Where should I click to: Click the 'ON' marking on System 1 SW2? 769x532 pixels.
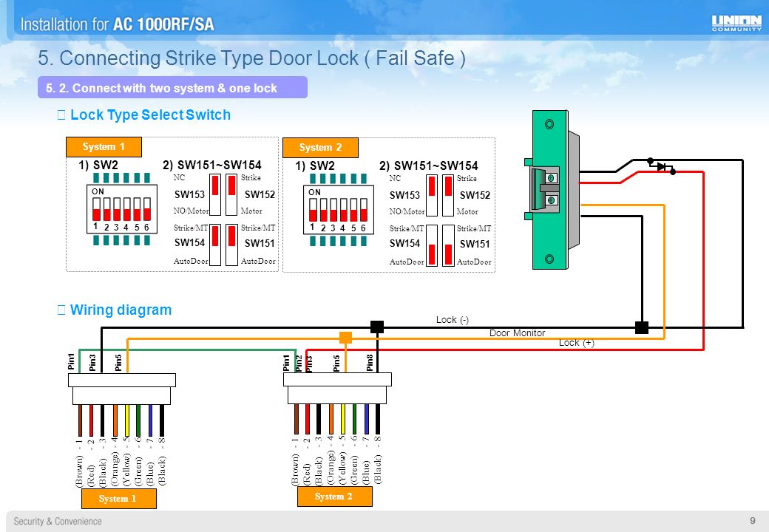[98, 191]
